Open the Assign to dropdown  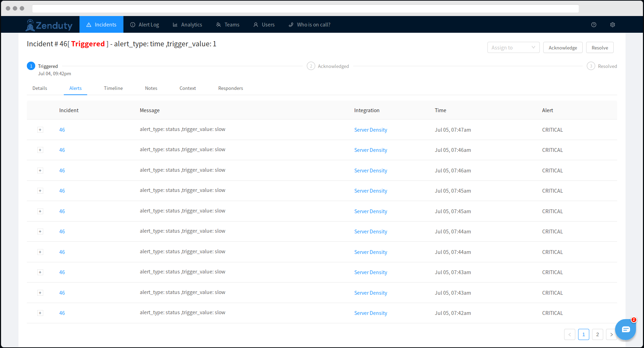click(x=513, y=48)
